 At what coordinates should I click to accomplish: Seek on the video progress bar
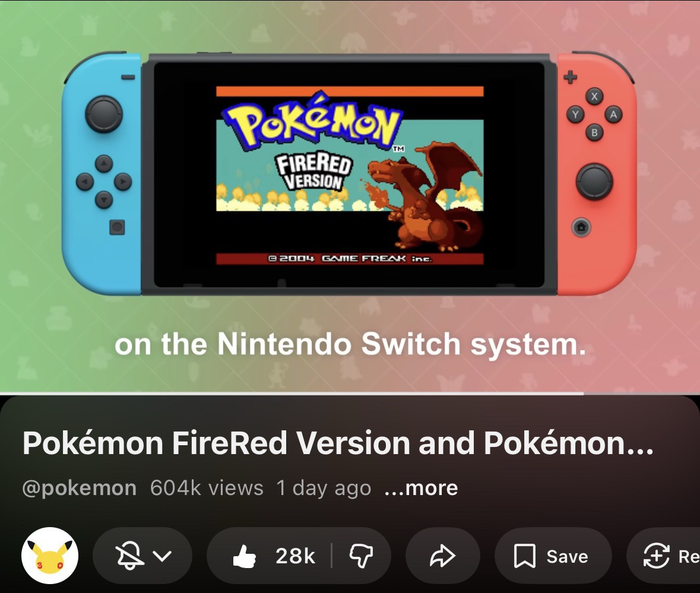point(350,393)
